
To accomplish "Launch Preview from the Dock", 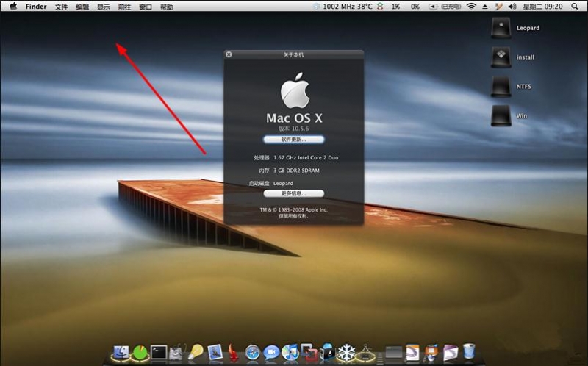I will click(215, 353).
